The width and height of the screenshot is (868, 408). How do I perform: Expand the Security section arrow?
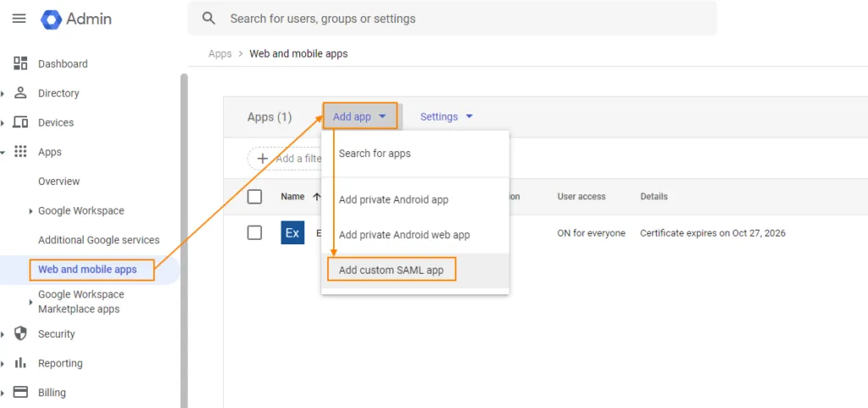tap(3, 334)
